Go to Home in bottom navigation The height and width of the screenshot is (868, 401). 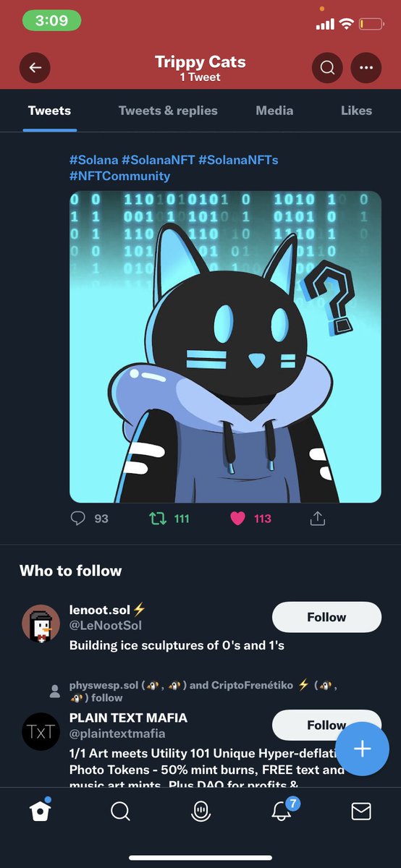tap(40, 812)
